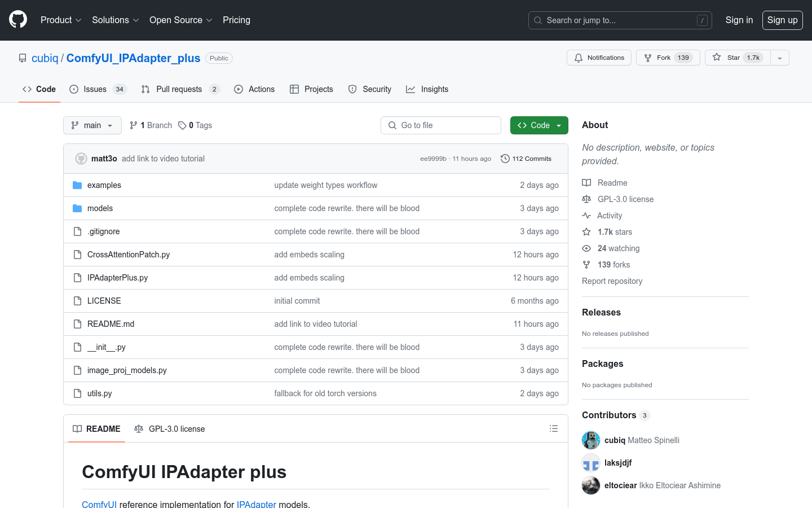Click the examples folder icon
812x508 pixels.
(x=77, y=185)
